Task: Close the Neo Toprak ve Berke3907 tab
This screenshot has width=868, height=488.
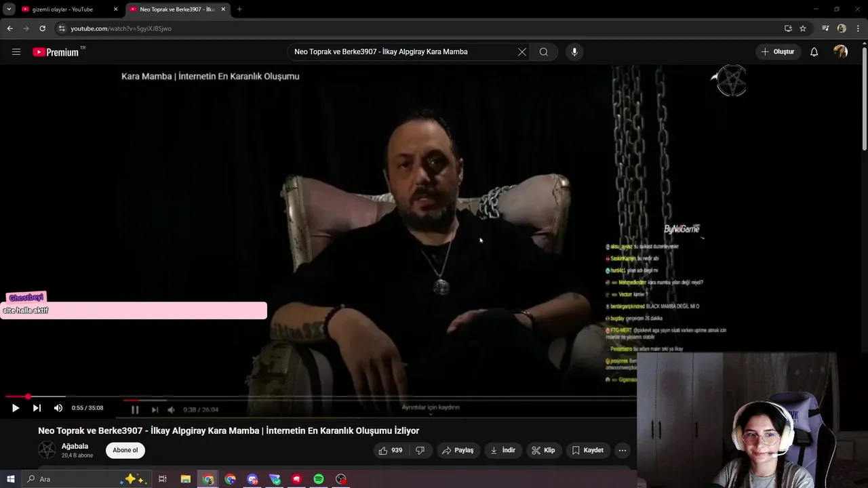Action: coord(223,9)
